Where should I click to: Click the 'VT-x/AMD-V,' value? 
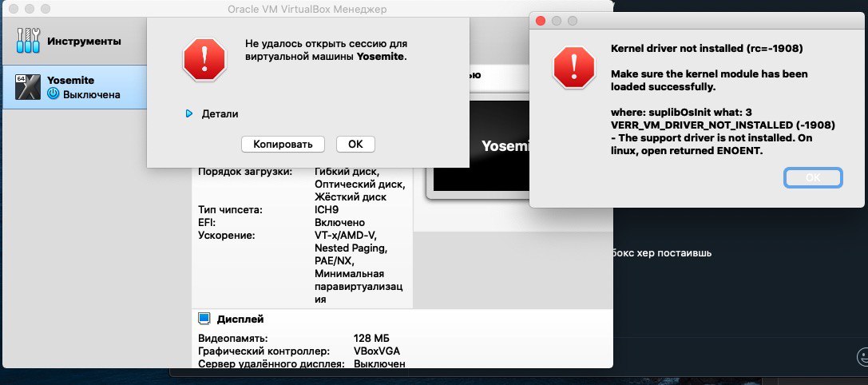point(346,236)
